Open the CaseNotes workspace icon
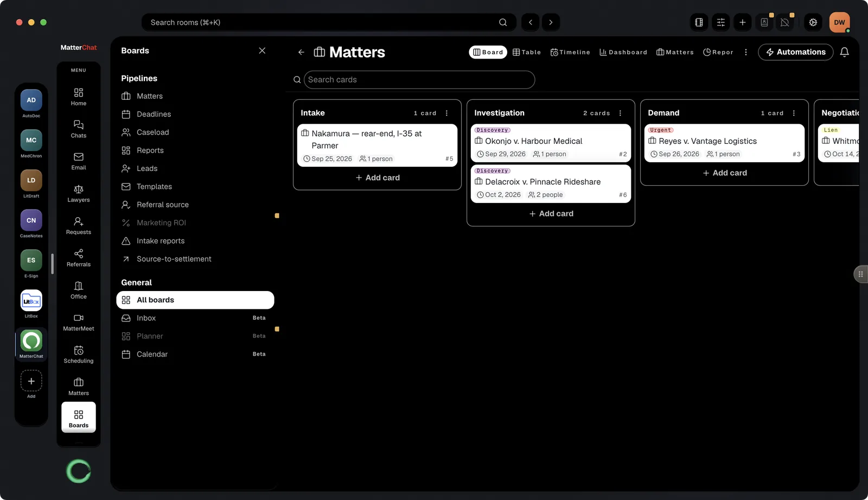868x500 pixels. 31,220
